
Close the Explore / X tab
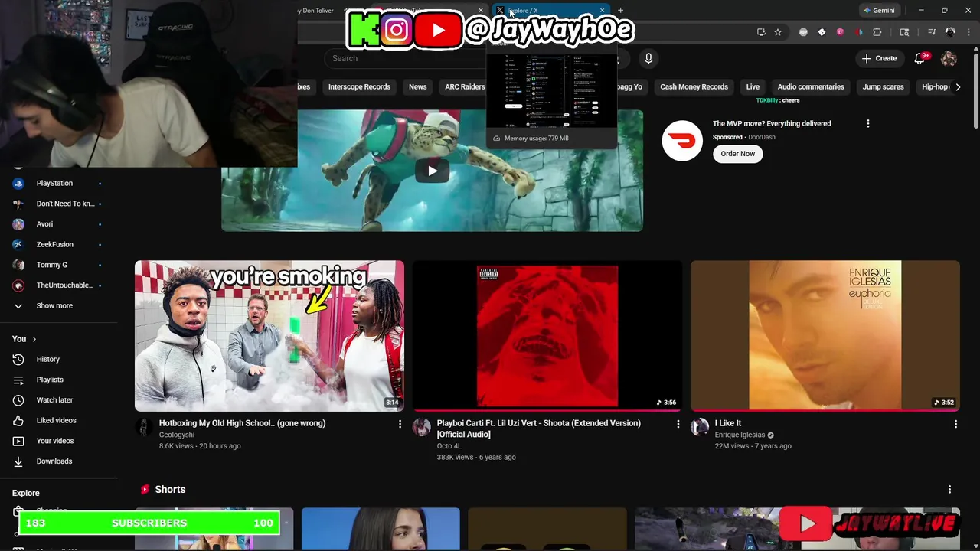tap(603, 11)
